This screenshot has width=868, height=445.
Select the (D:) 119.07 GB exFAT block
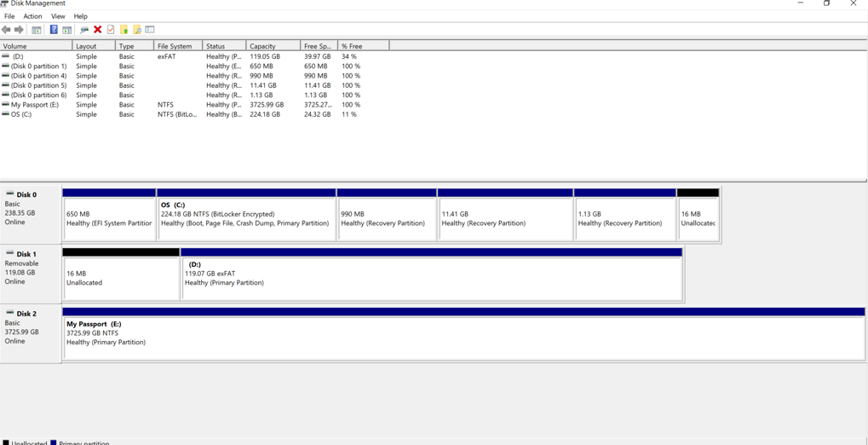pos(431,275)
